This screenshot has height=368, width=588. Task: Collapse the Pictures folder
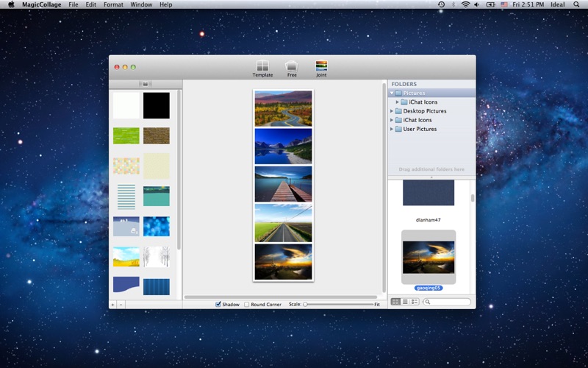tap(392, 93)
